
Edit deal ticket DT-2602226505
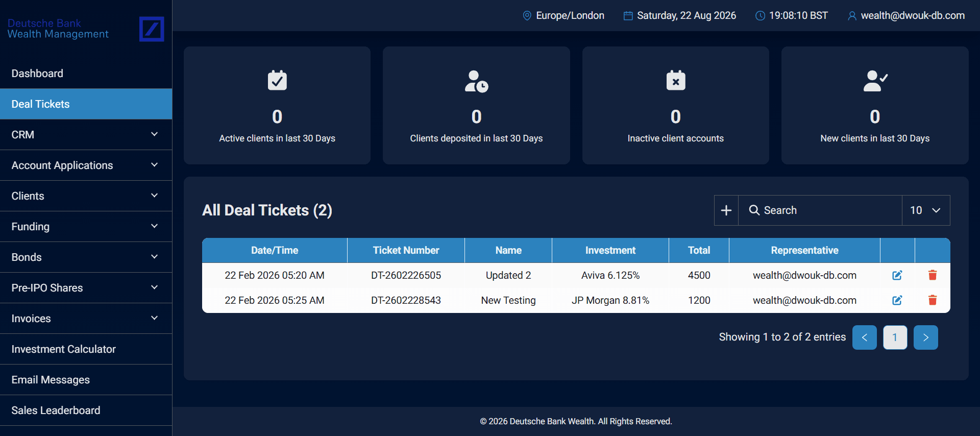pos(897,275)
